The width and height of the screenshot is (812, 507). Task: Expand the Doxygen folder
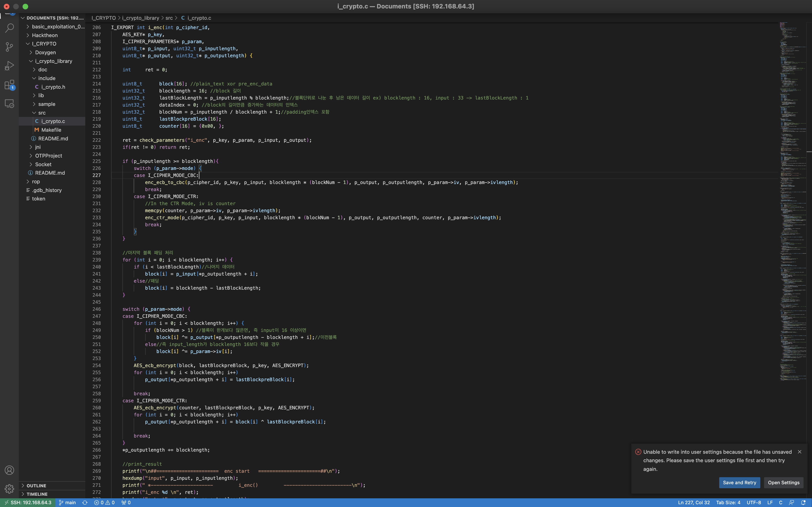pyautogui.click(x=45, y=52)
